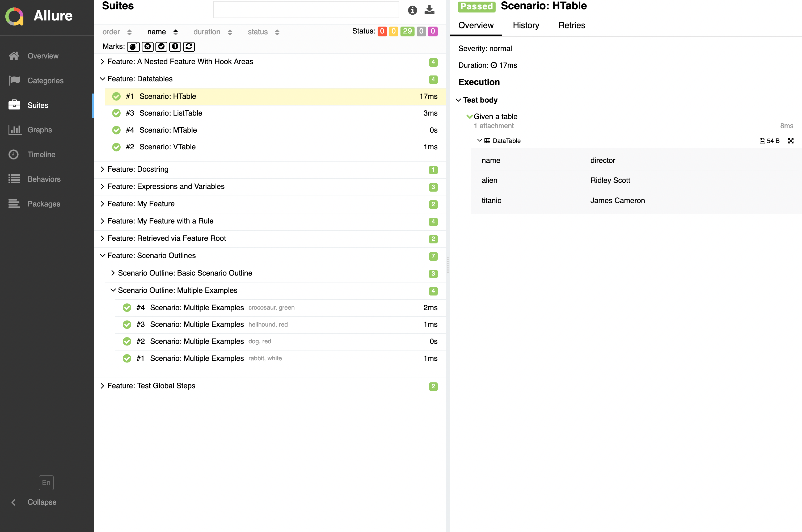802x532 pixels.
Task: Toggle the yellow broken status filter
Action: point(394,31)
